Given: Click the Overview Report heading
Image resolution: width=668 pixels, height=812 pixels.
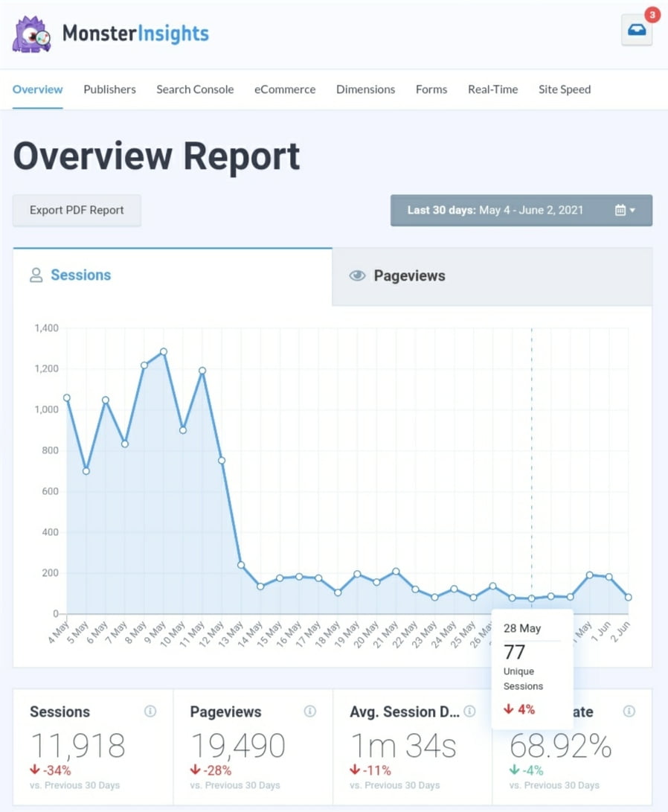Looking at the screenshot, I should [156, 156].
